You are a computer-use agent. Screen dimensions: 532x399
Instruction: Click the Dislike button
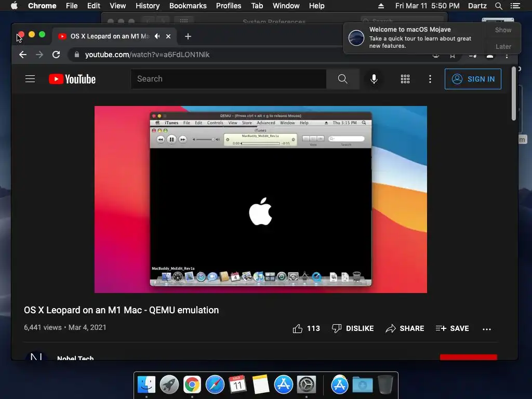[x=353, y=328]
